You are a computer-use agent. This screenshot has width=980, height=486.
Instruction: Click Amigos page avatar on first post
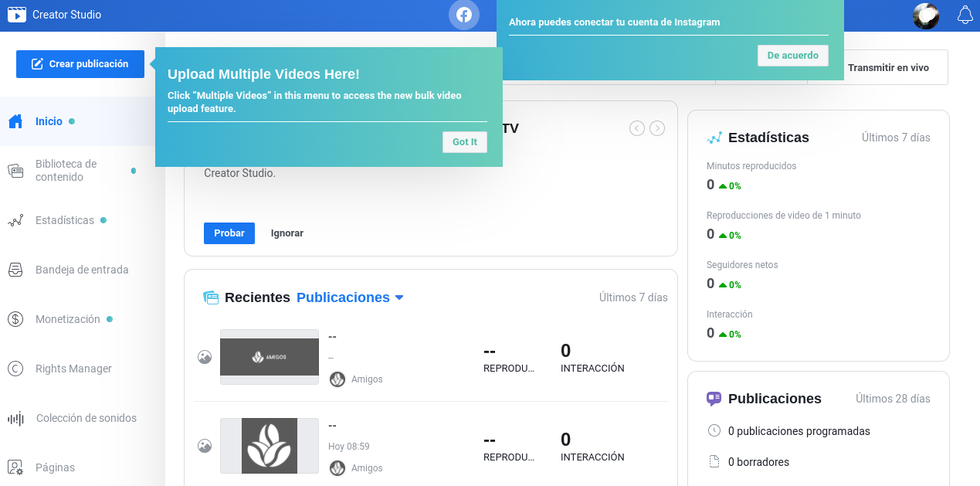tap(337, 379)
